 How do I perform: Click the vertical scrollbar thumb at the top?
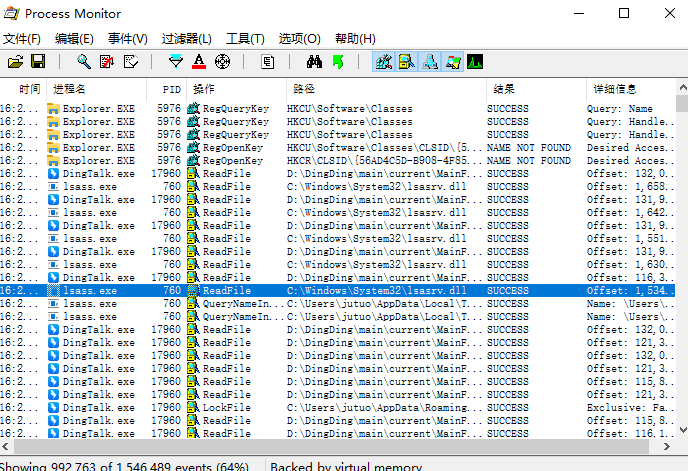682,104
